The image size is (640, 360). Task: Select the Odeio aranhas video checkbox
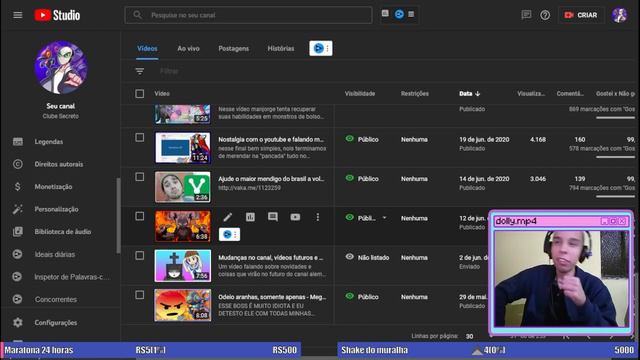(x=140, y=295)
